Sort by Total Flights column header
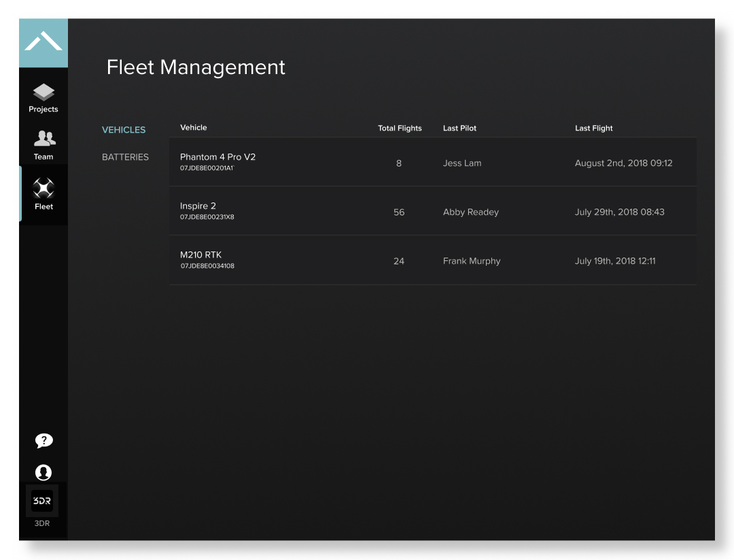This screenshot has width=734, height=560. point(400,128)
